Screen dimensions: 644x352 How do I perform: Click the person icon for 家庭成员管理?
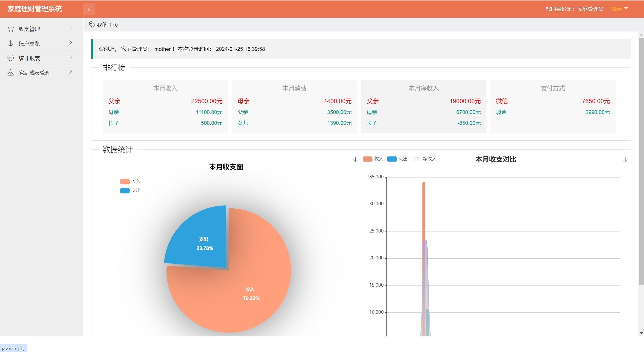(x=11, y=73)
